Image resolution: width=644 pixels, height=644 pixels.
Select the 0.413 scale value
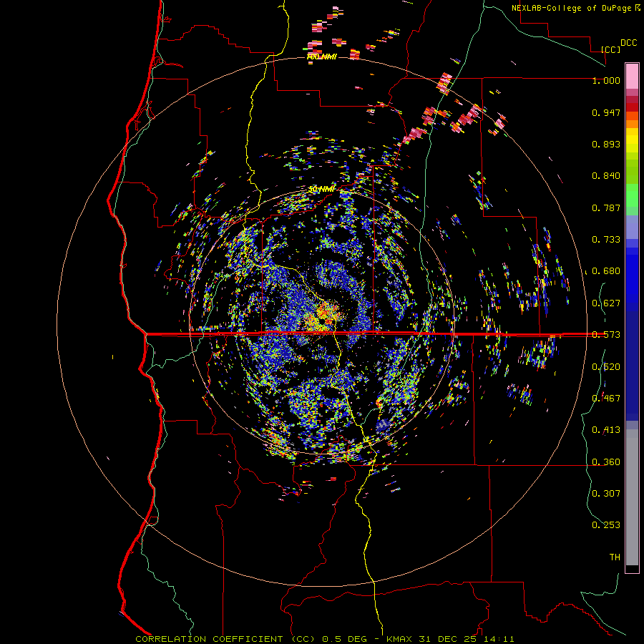606,430
